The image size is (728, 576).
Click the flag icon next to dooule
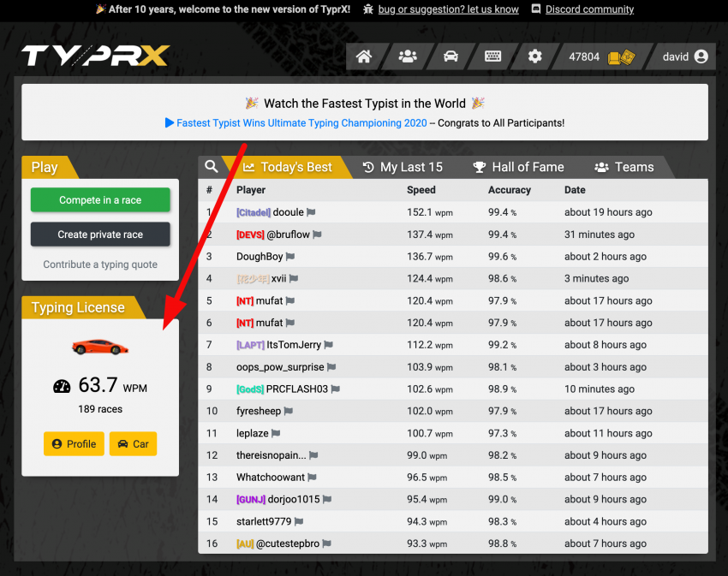click(x=311, y=212)
